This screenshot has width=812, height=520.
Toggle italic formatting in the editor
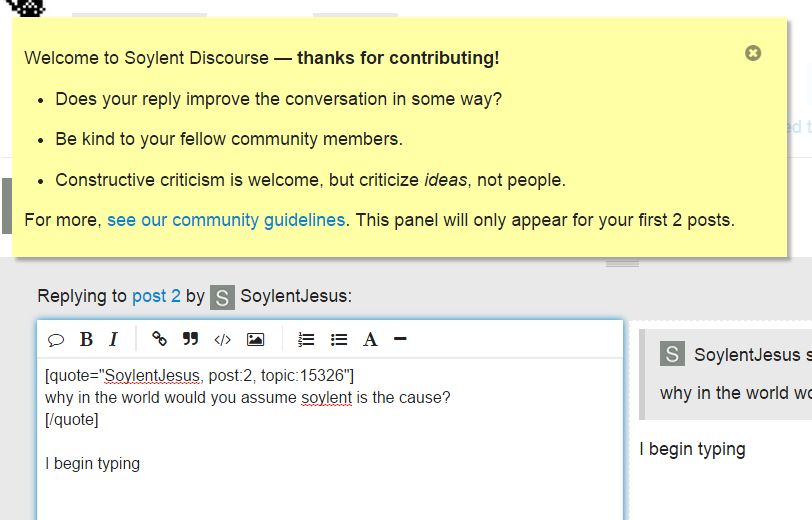pyautogui.click(x=114, y=339)
